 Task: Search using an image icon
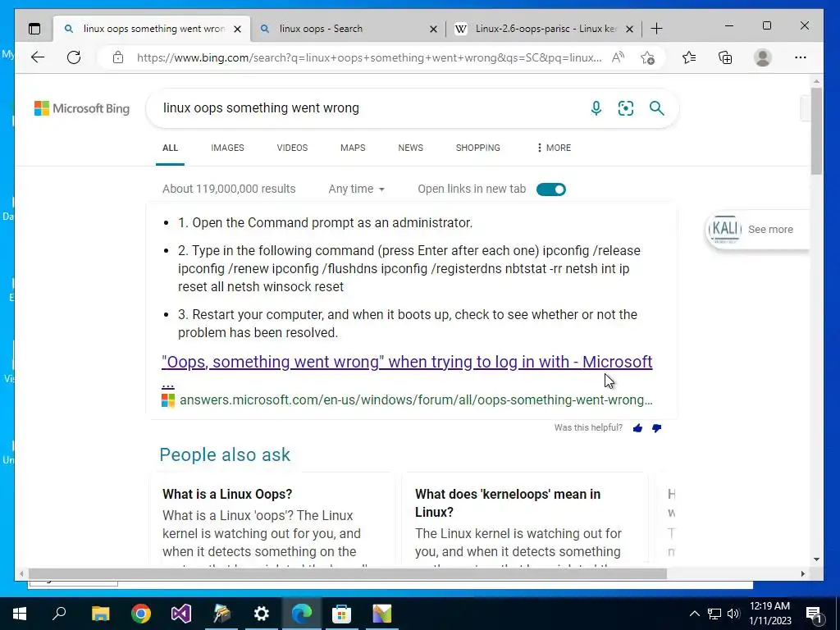click(x=626, y=108)
